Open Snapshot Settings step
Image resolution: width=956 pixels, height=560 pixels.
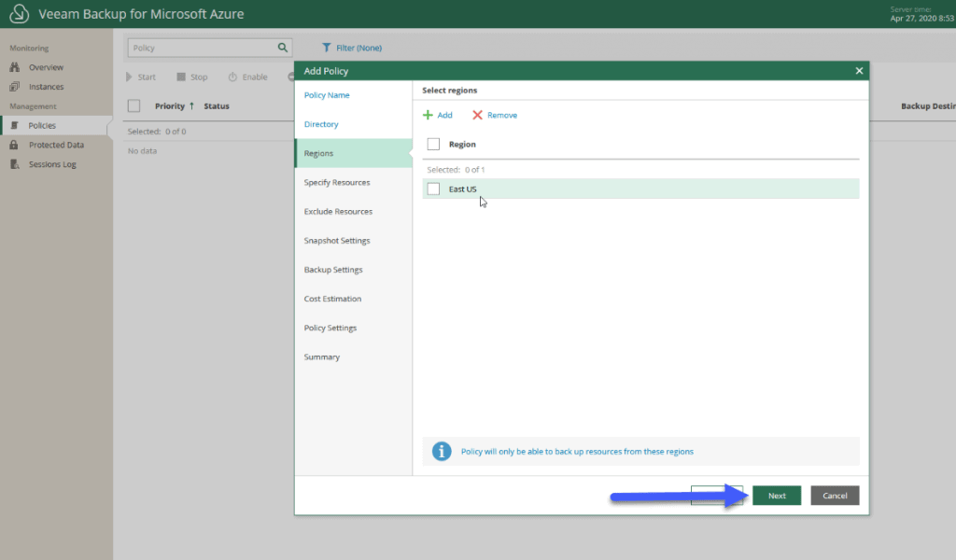[x=337, y=241]
